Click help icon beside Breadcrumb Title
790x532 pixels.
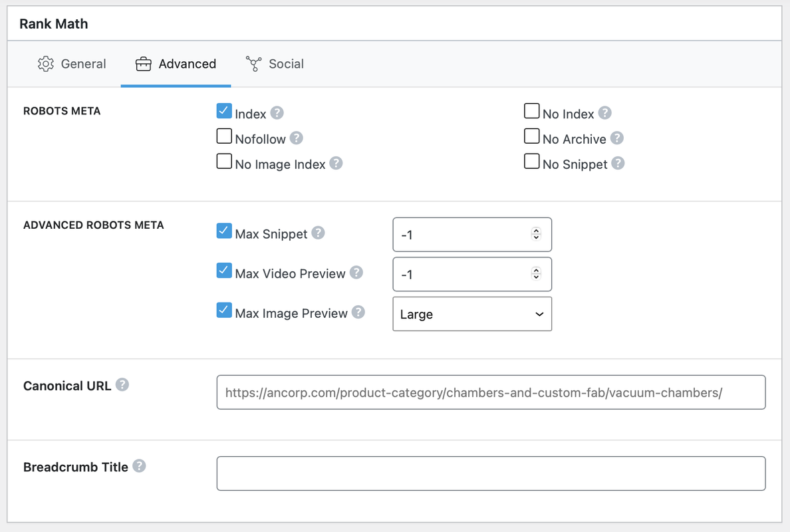coord(139,466)
